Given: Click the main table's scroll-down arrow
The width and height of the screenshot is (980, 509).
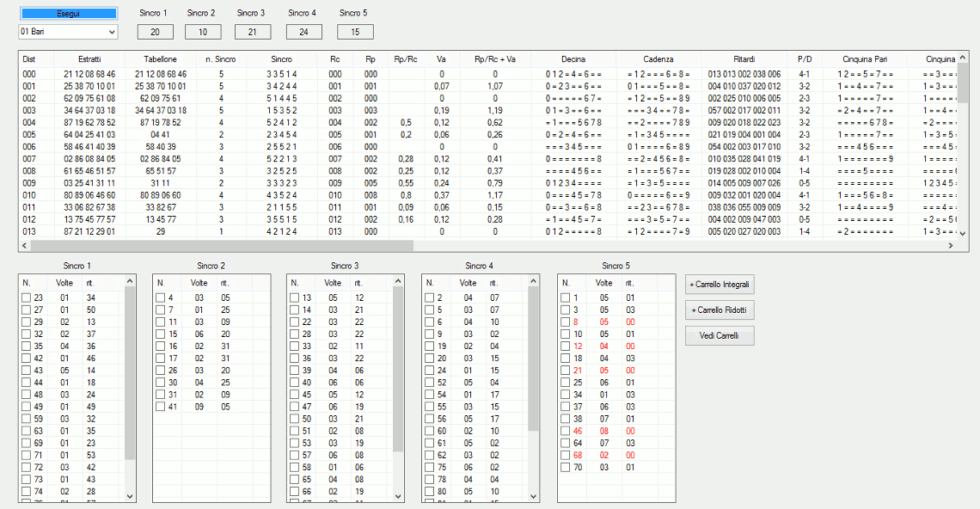Looking at the screenshot, I should pyautogui.click(x=964, y=232).
